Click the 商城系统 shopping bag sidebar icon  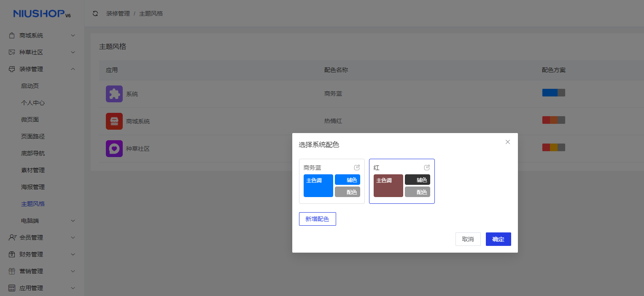12,35
